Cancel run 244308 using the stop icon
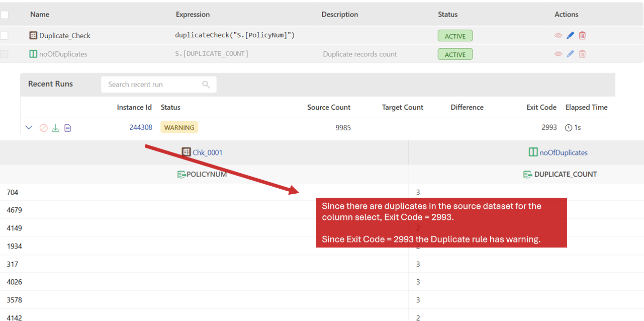Image resolution: width=644 pixels, height=321 pixels. click(x=43, y=128)
